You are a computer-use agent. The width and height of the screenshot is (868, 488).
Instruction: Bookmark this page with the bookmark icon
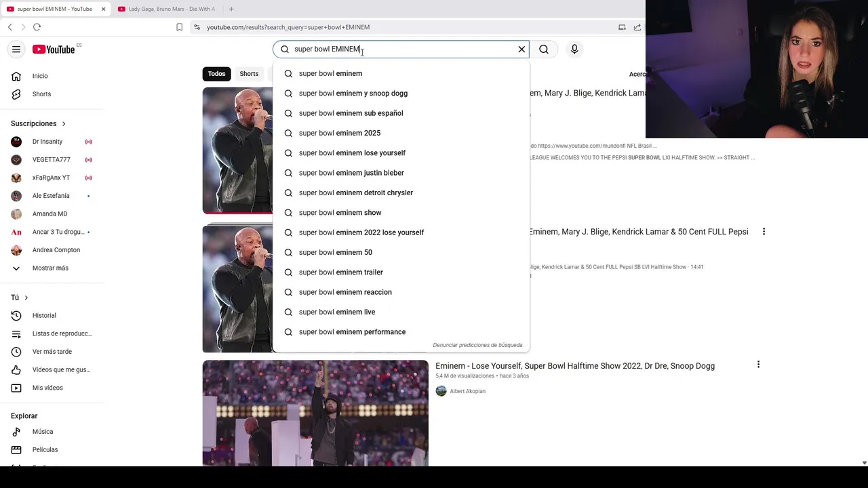click(x=179, y=27)
